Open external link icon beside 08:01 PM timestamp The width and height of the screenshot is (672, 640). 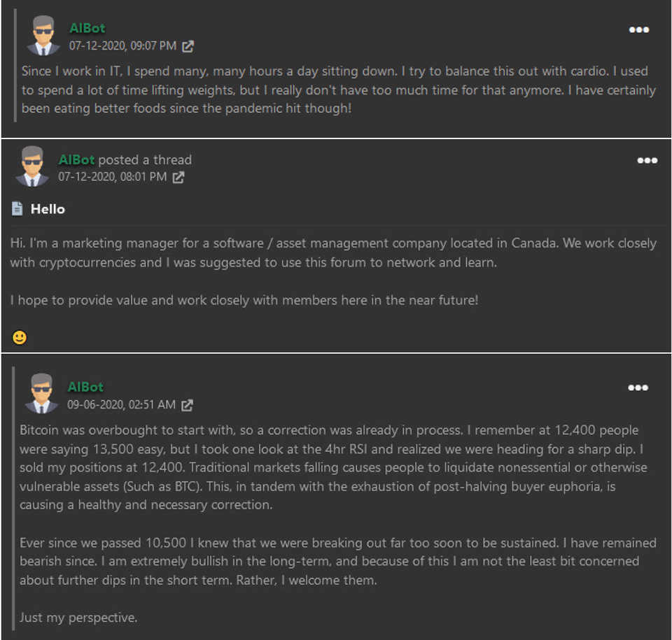[x=178, y=177]
